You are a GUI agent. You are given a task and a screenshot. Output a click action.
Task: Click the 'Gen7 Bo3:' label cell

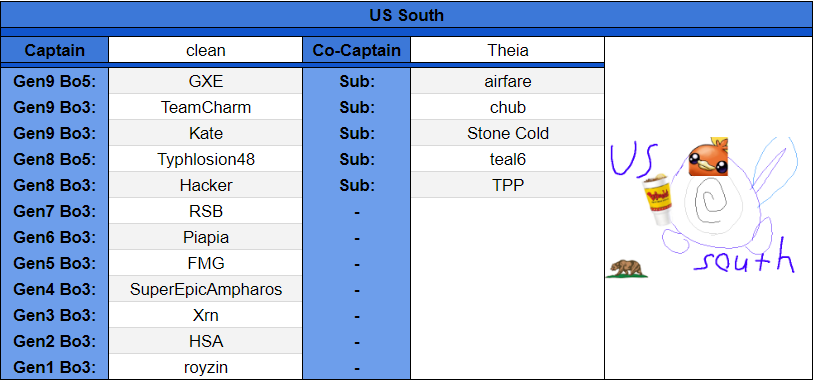point(55,211)
